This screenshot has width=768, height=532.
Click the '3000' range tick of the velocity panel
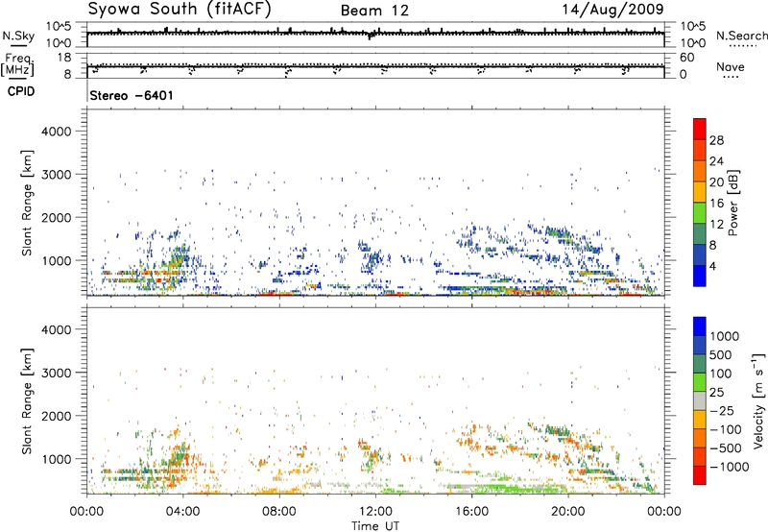click(x=56, y=373)
